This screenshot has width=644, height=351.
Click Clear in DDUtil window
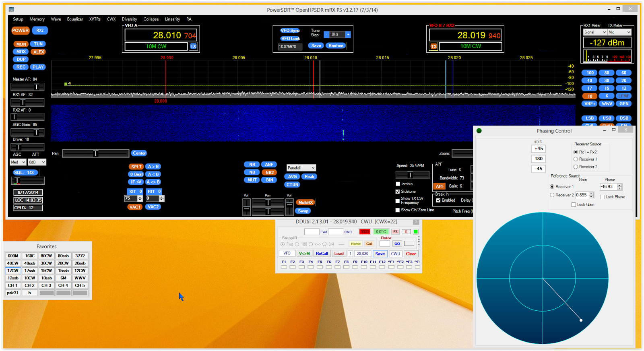click(x=411, y=254)
